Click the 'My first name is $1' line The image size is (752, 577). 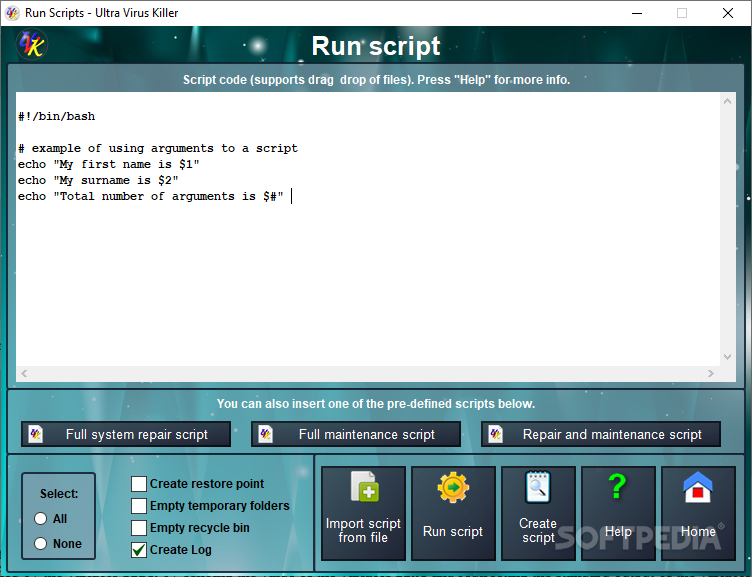(108, 165)
